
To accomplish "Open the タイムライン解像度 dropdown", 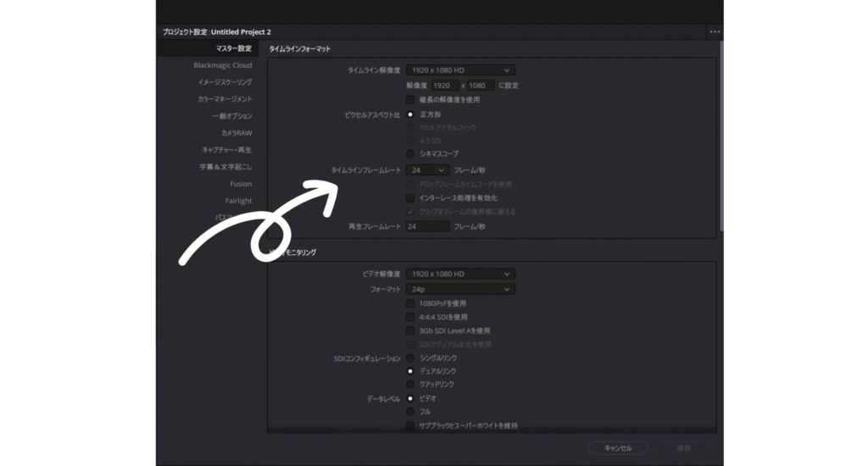I will 459,70.
